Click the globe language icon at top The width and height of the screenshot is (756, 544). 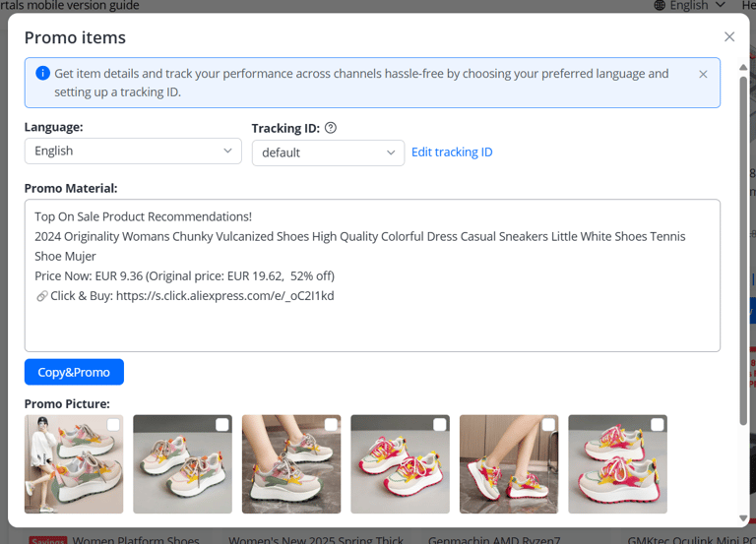click(660, 5)
